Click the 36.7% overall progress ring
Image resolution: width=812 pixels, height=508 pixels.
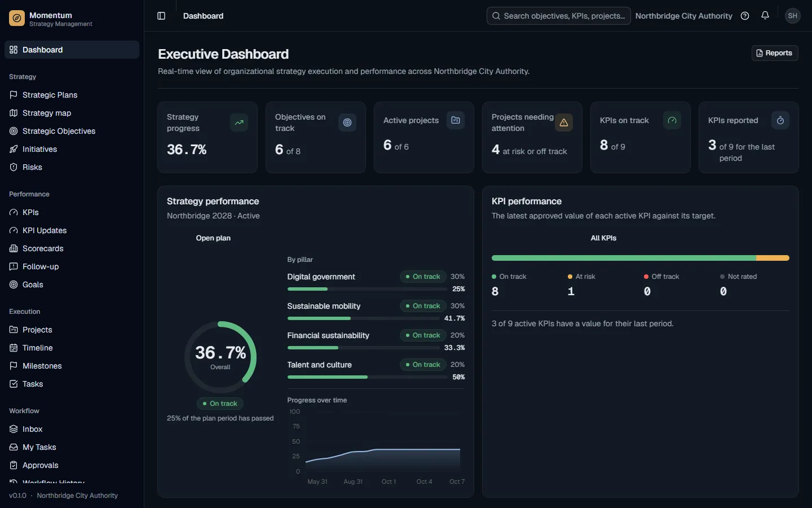pos(220,357)
